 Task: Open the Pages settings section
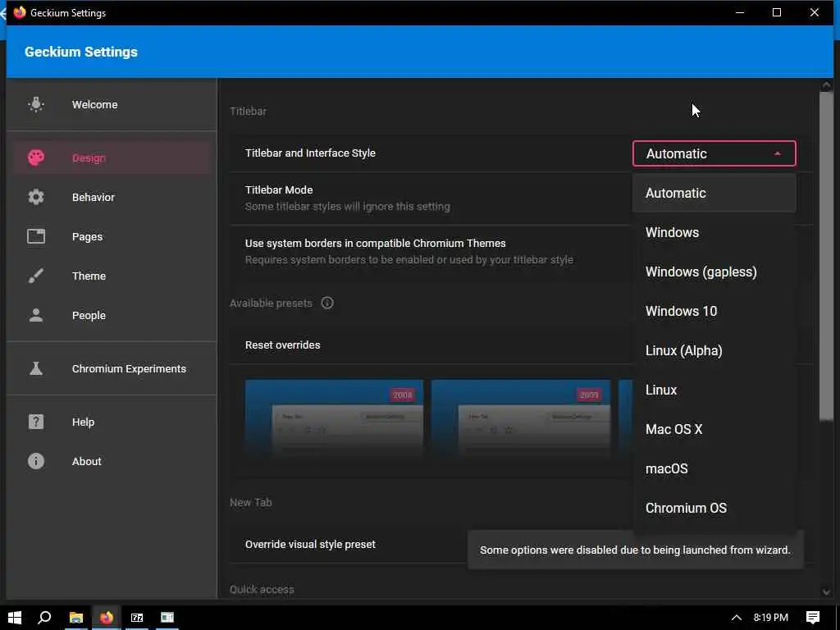click(112, 236)
